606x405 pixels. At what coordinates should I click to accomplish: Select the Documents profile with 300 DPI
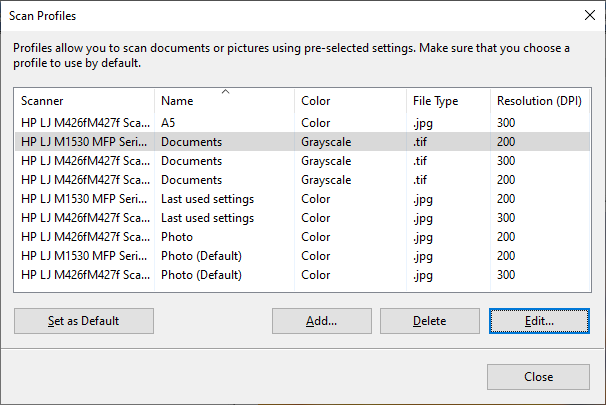(x=302, y=161)
